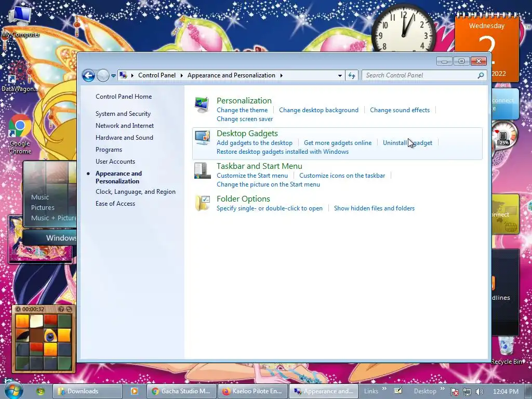The image size is (532, 399).
Task: Click Change the picture on the Start menu
Action: pyautogui.click(x=268, y=184)
